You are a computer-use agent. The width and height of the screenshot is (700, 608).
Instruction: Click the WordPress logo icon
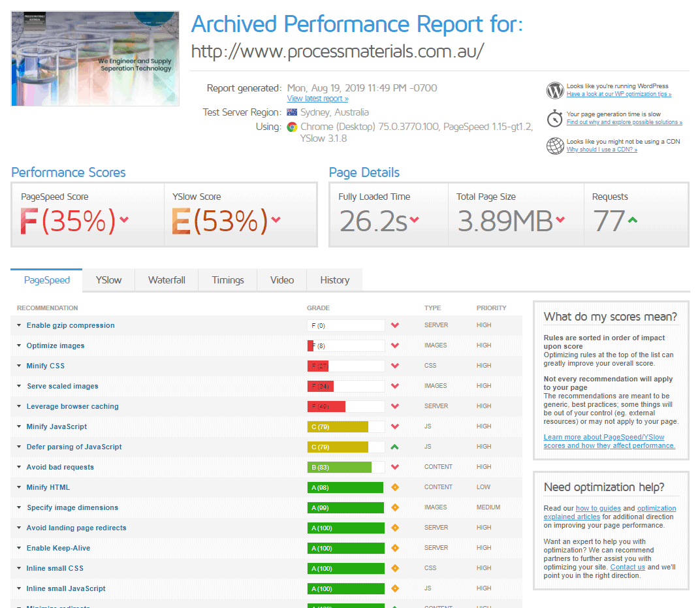coord(555,90)
